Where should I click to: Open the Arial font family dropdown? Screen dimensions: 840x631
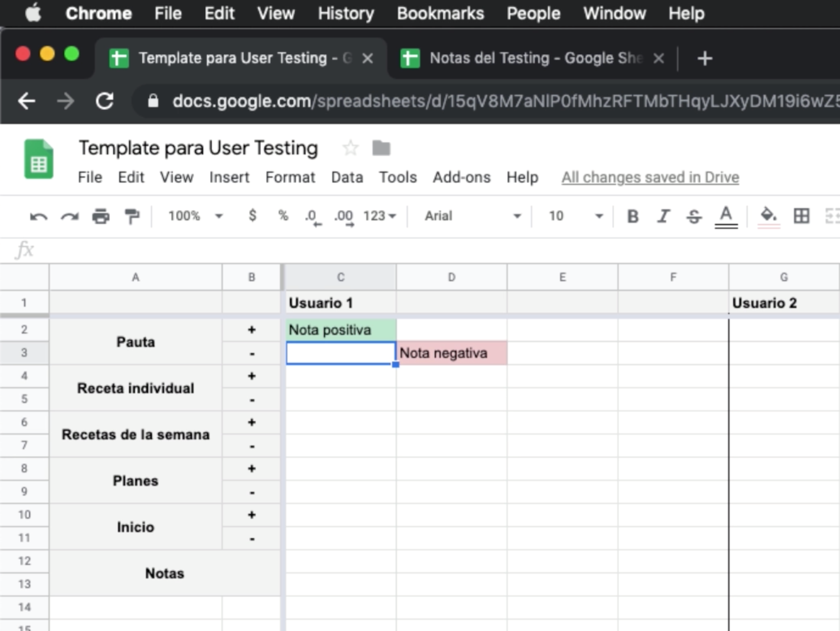coord(472,216)
